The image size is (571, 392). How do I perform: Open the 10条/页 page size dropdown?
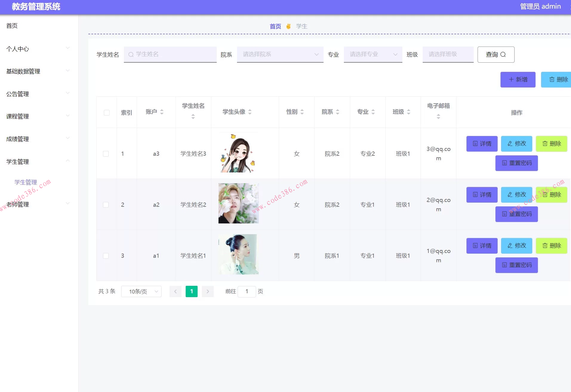[x=141, y=291]
